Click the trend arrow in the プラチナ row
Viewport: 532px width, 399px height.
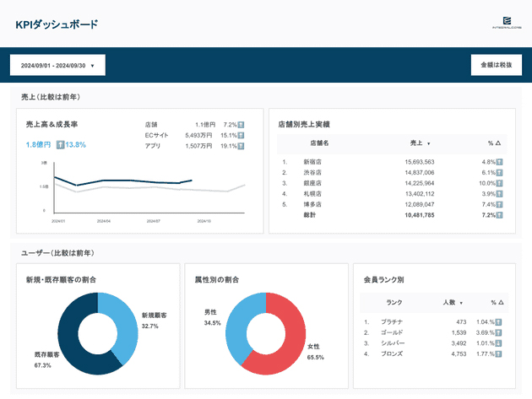click(499, 321)
